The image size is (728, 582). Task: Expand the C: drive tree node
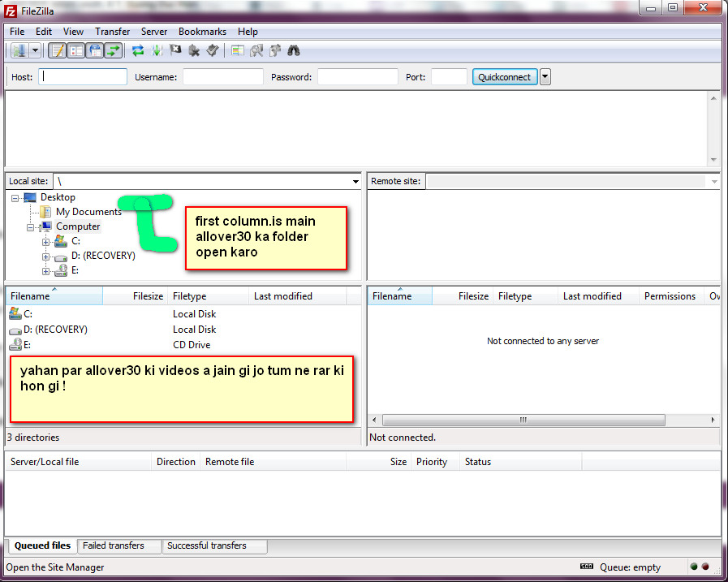point(45,242)
